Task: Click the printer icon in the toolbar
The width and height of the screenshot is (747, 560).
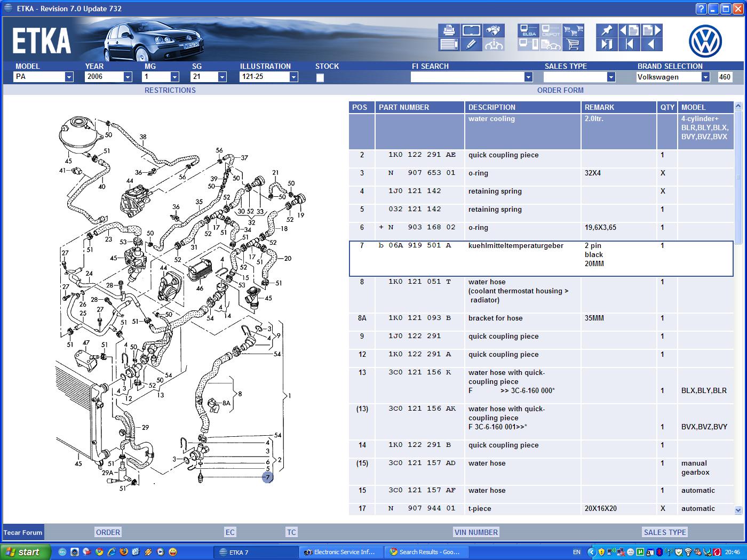Action: [x=449, y=30]
